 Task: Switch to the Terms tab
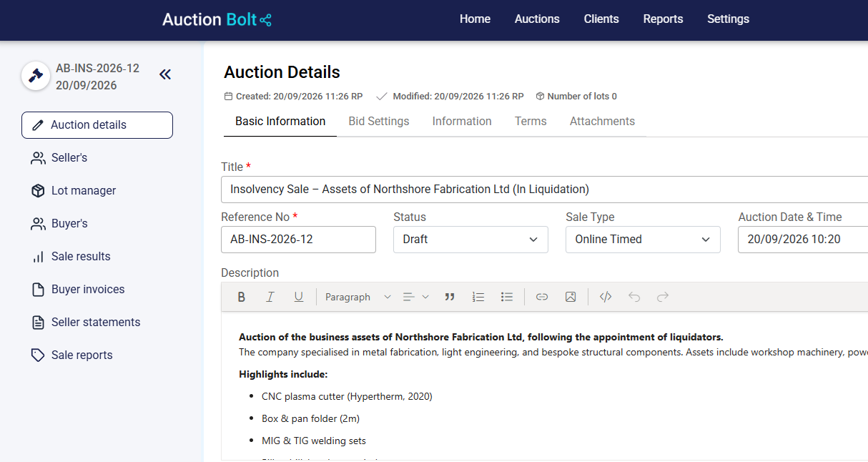(x=531, y=122)
